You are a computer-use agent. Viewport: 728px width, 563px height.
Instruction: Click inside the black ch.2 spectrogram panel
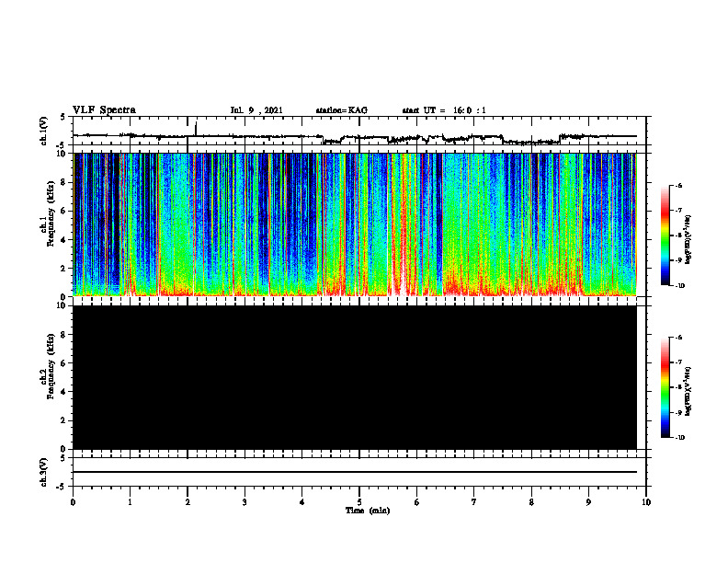coord(355,377)
